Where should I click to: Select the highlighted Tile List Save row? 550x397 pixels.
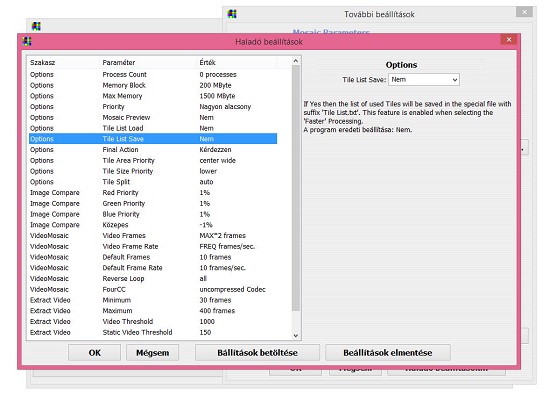(153, 139)
